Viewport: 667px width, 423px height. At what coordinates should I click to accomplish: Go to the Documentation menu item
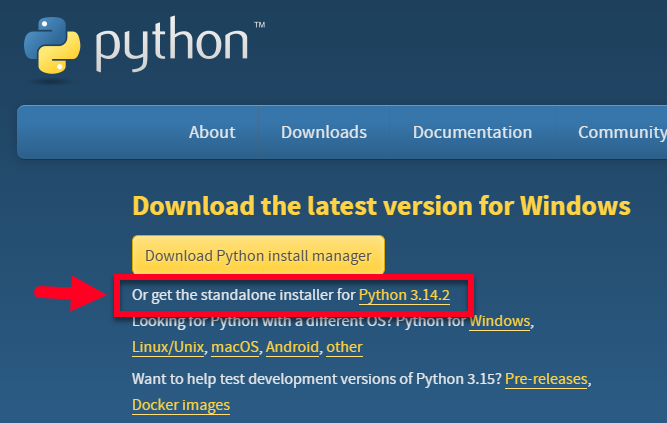(472, 132)
